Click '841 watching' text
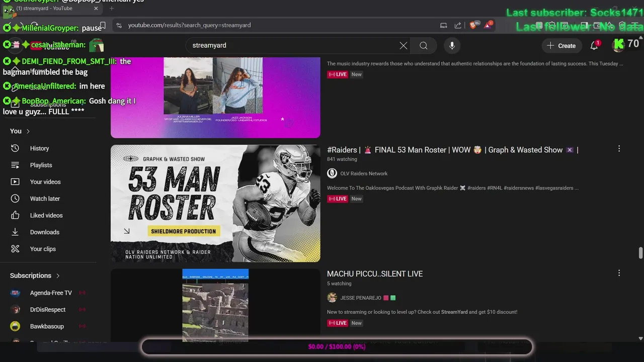644x362 pixels. coord(342,159)
